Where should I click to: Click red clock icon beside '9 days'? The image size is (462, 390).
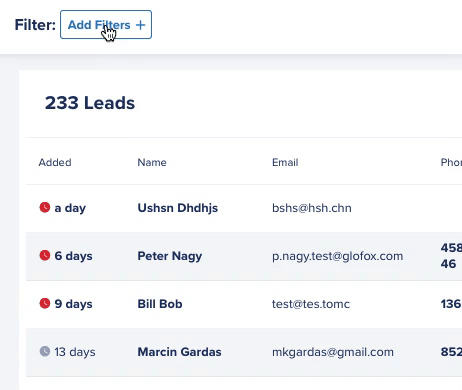pyautogui.click(x=45, y=303)
